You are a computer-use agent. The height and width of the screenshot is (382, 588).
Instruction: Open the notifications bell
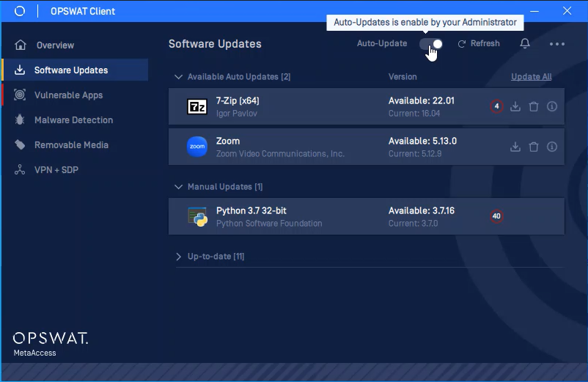coord(525,43)
